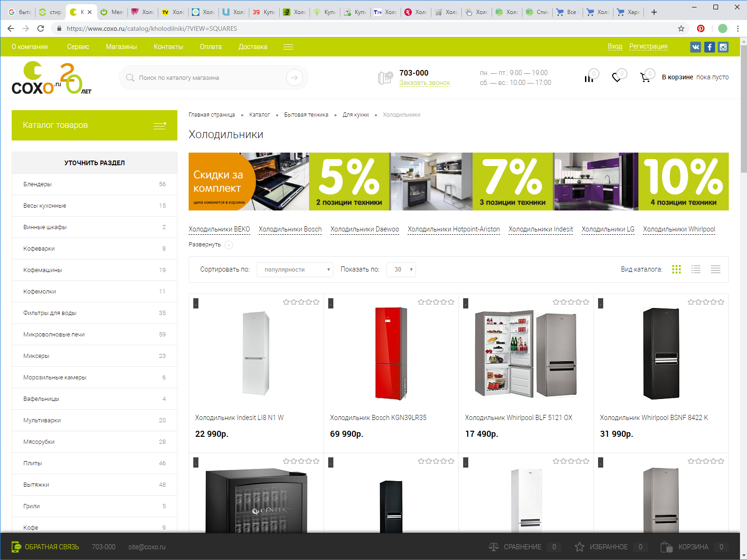
Task: Switch to grid squares catalog view
Action: click(677, 269)
